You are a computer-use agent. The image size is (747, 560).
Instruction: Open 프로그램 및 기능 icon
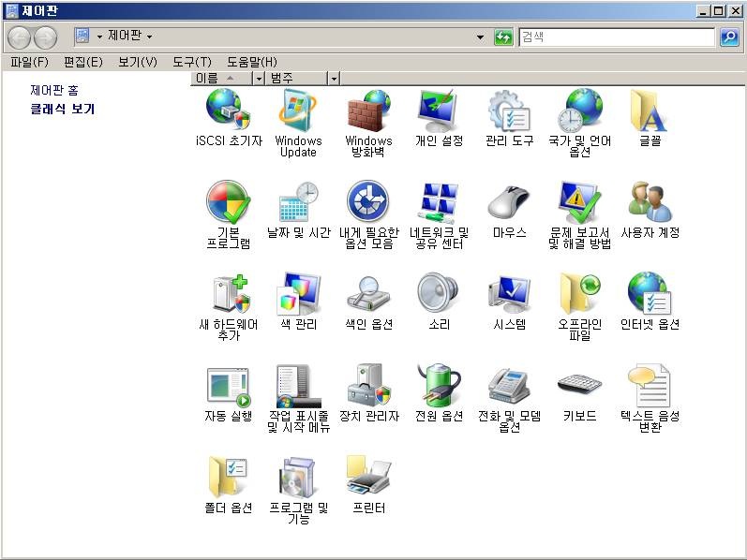[x=298, y=478]
